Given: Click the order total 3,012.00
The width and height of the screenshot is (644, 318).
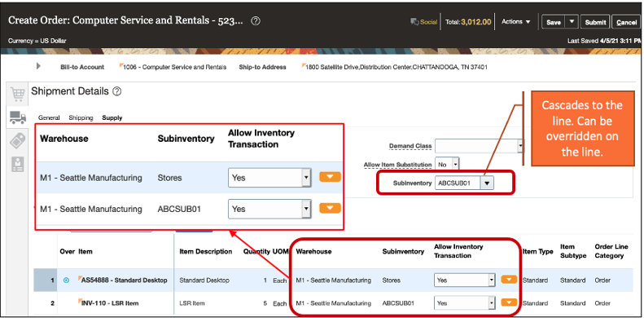Looking at the screenshot, I should click(x=475, y=22).
